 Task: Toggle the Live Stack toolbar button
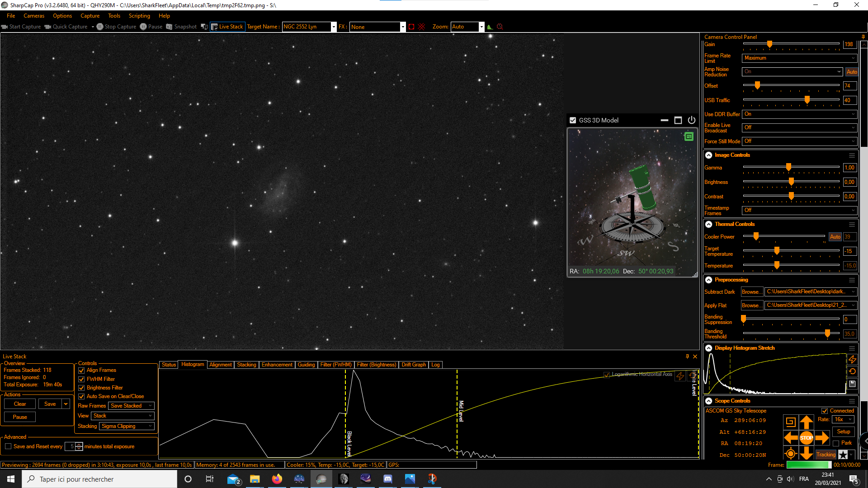227,27
